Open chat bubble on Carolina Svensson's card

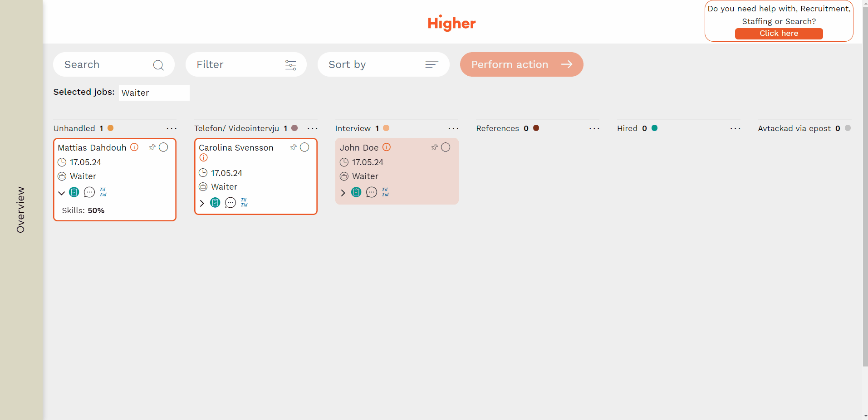230,203
